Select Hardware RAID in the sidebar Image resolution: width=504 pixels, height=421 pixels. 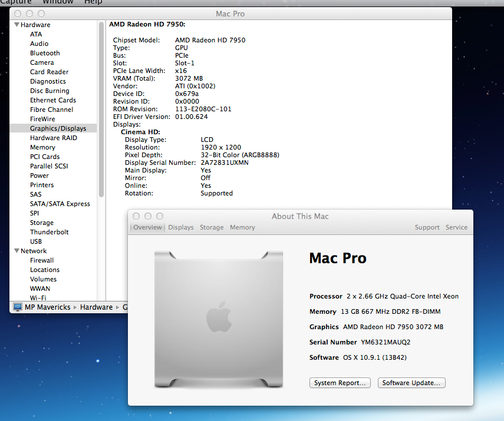(54, 138)
